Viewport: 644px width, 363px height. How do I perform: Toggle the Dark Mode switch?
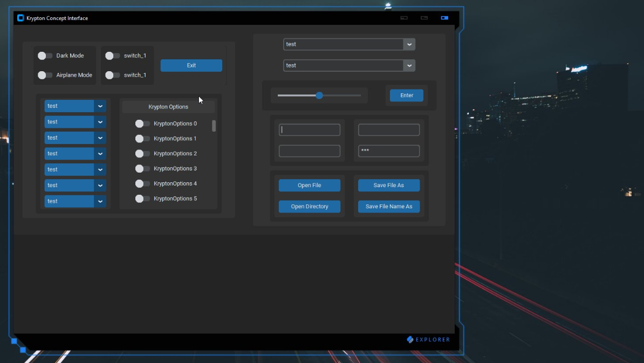(45, 56)
